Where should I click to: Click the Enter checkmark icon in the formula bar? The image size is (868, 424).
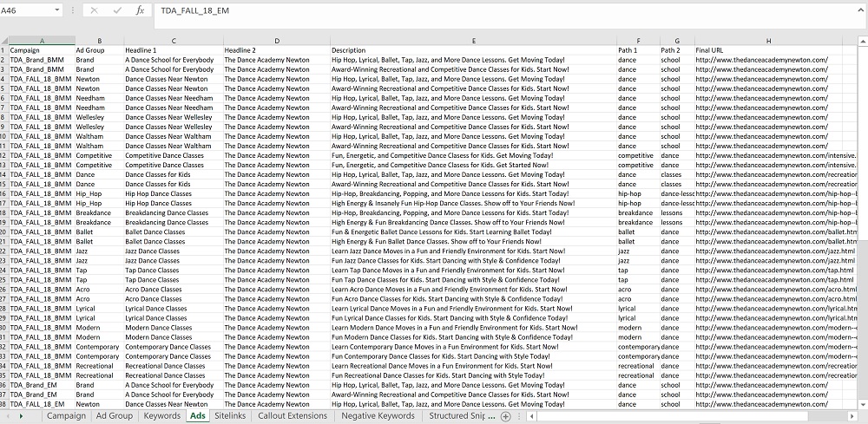coord(117,10)
